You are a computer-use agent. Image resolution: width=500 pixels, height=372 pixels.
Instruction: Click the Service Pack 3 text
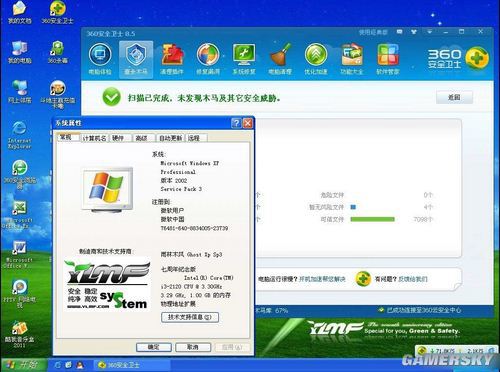pyautogui.click(x=181, y=189)
